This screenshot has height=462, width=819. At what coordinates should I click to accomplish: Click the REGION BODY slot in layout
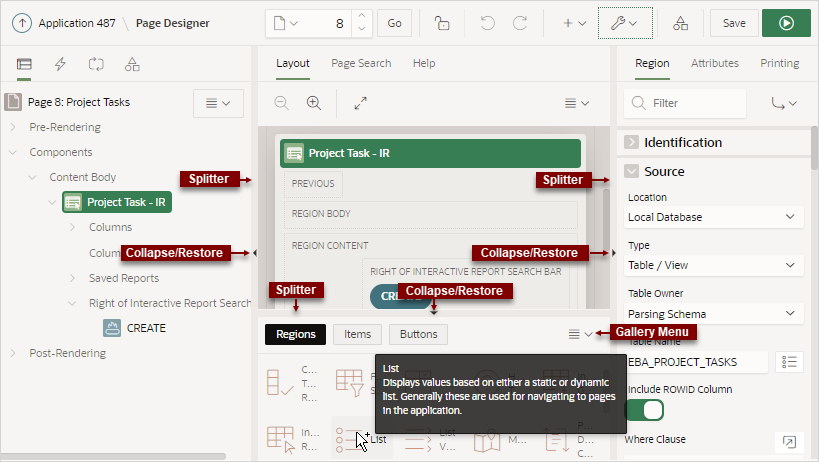[431, 214]
